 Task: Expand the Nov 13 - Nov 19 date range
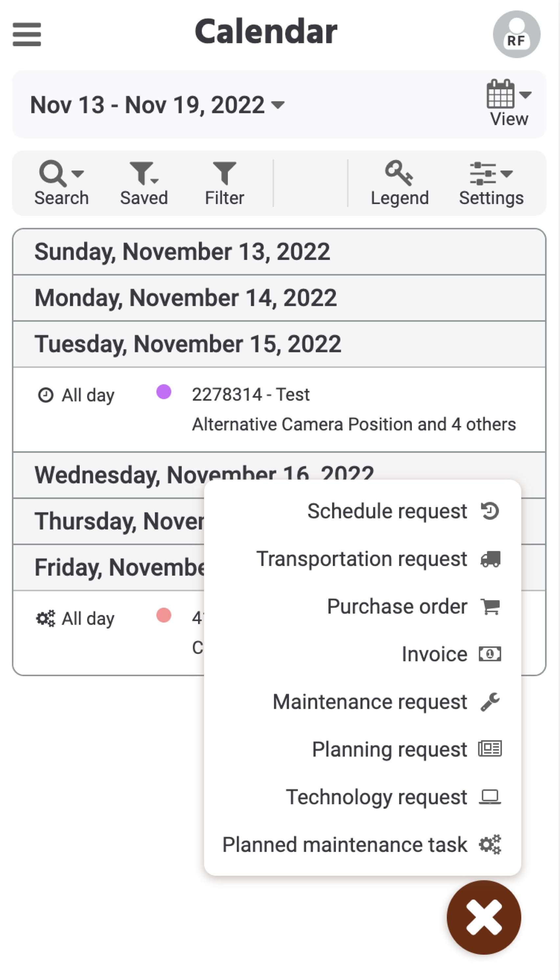157,105
